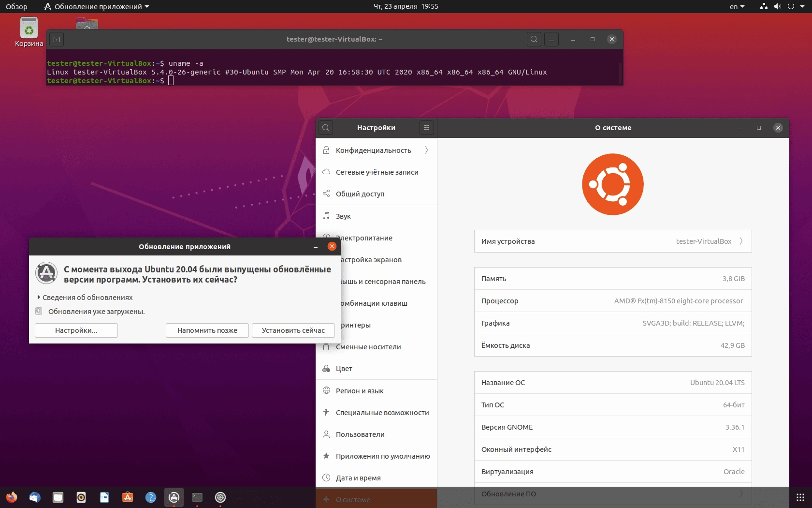Launch Thunderbird mail from the dock

[35, 497]
